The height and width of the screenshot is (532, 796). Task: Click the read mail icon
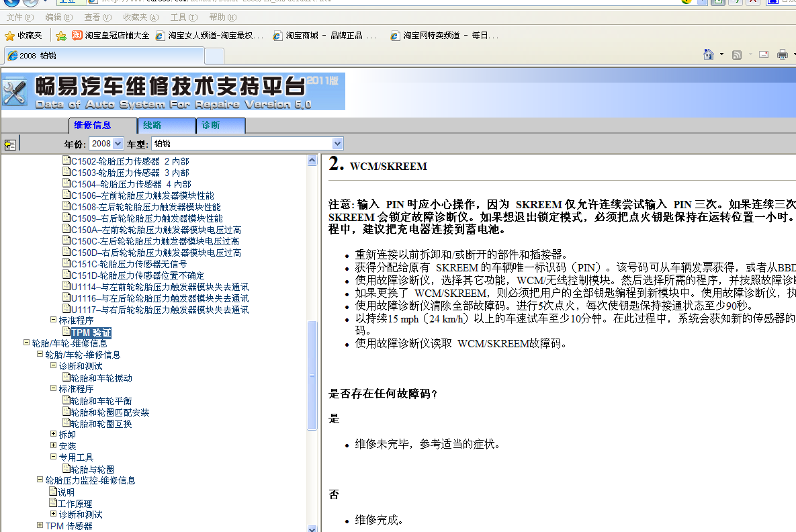(764, 54)
